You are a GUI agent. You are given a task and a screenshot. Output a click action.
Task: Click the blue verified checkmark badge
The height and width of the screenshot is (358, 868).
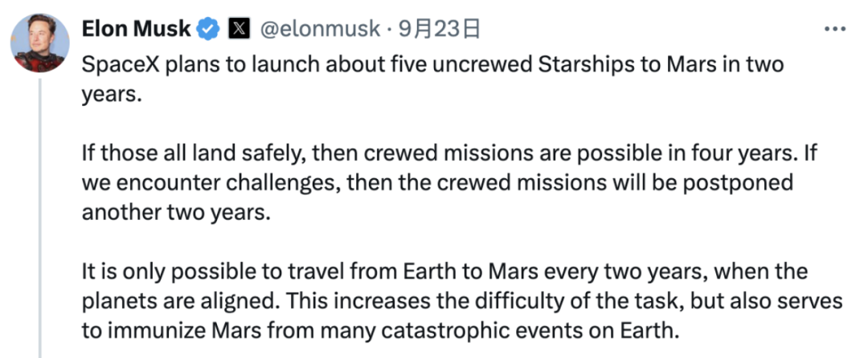(x=209, y=30)
